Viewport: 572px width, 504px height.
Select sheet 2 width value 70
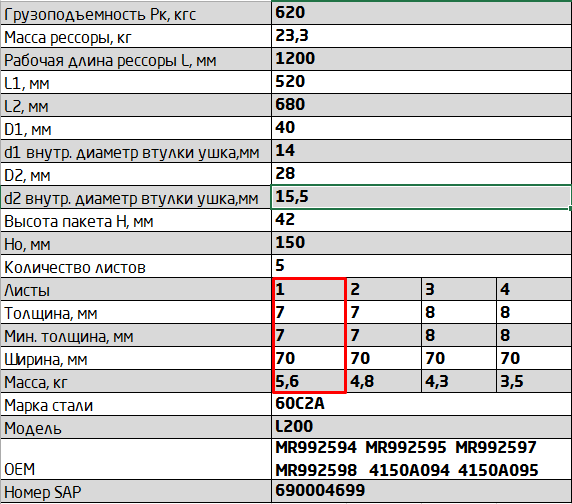coord(384,358)
